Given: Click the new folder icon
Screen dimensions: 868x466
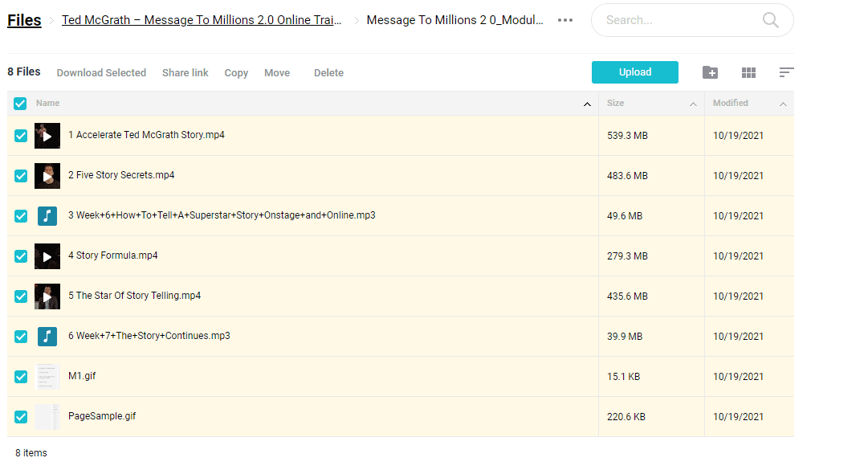Looking at the screenshot, I should (x=711, y=72).
